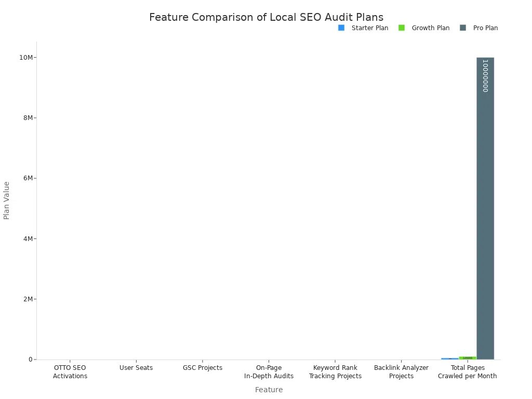Click the green Growth Plan legend swatch

402,28
